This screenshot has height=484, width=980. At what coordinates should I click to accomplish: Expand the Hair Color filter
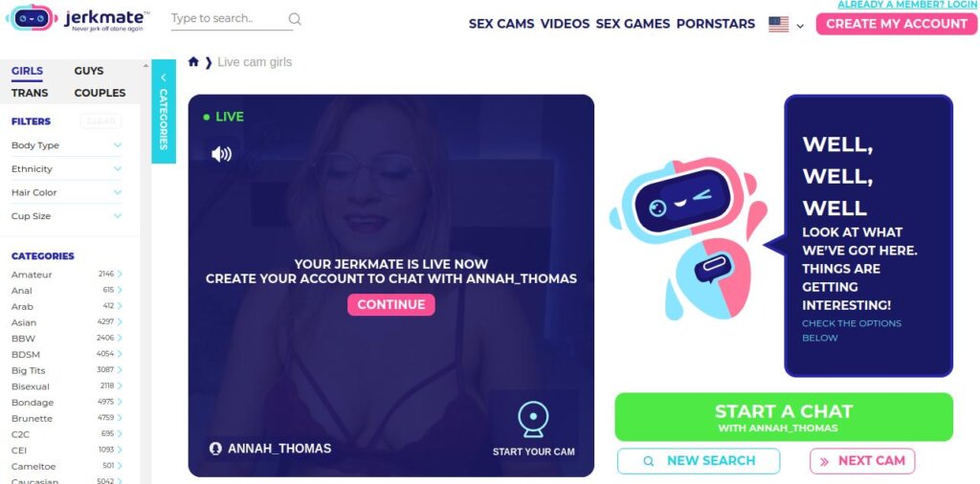(x=66, y=192)
